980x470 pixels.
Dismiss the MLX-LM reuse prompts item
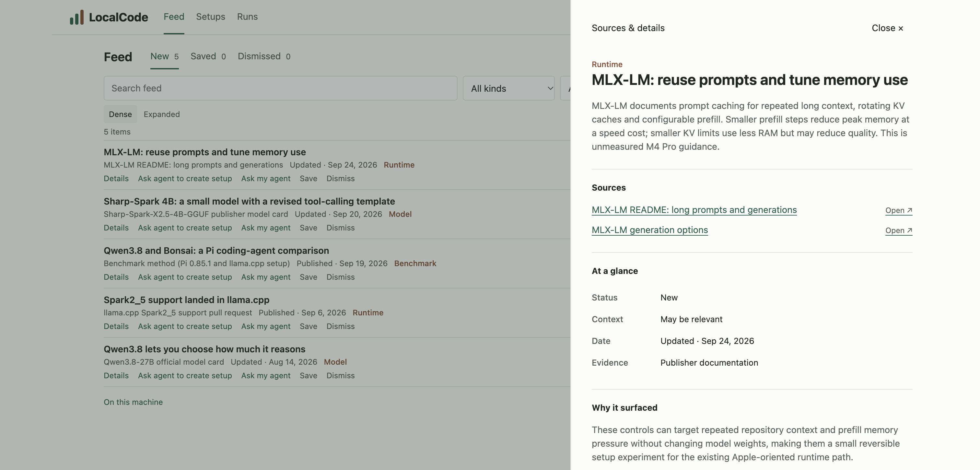point(340,179)
